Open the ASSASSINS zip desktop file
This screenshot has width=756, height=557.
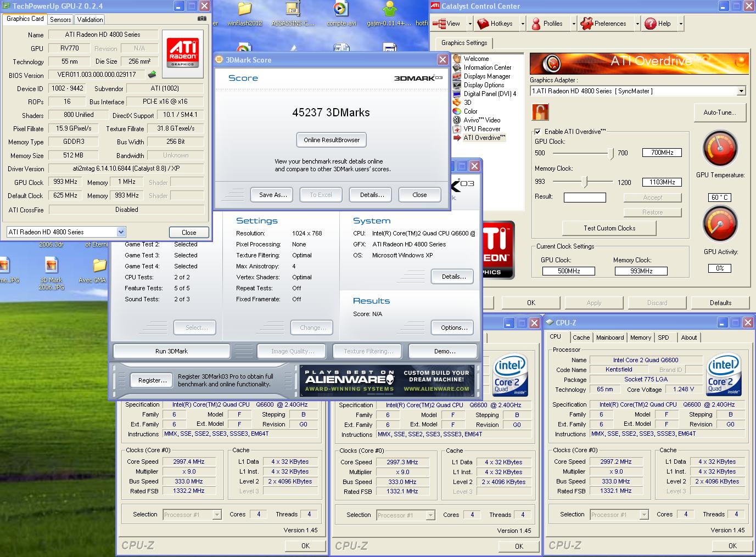[294, 14]
